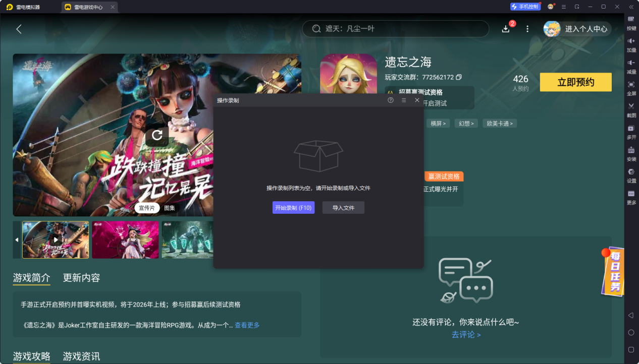Select the 游戏简介 tab

(31, 278)
